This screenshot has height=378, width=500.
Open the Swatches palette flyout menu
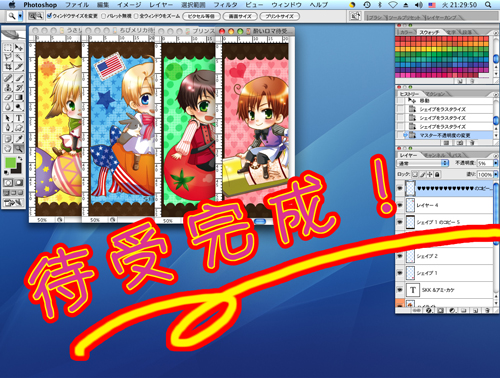pyautogui.click(x=495, y=32)
